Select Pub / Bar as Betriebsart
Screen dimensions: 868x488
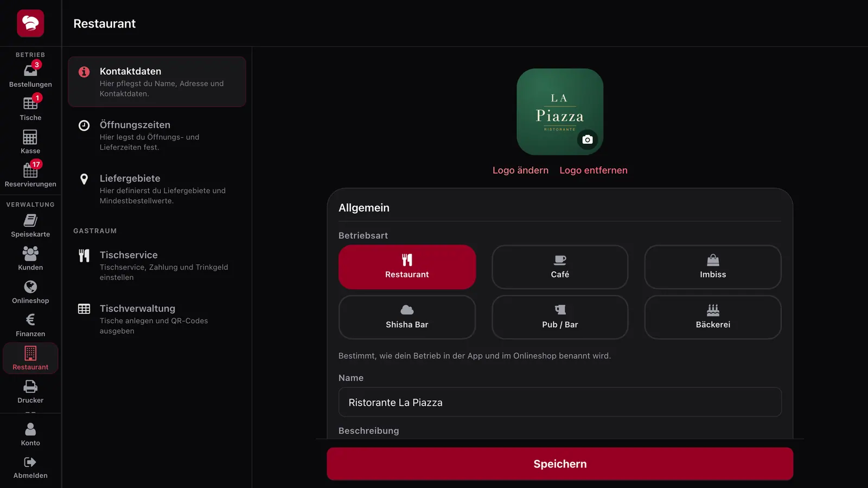560,317
